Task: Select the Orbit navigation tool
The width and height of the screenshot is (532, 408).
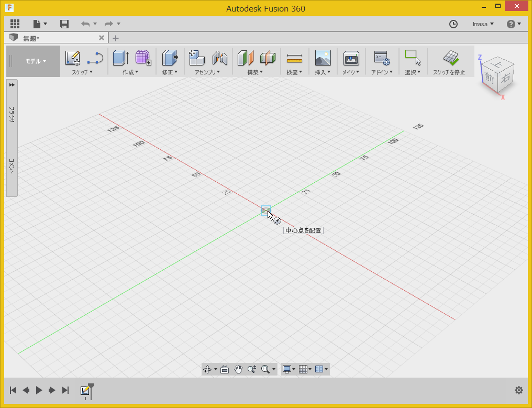Action: [207, 369]
